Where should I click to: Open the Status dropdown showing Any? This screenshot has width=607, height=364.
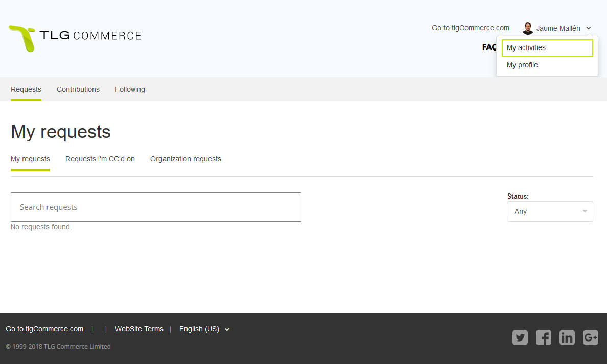pos(550,211)
